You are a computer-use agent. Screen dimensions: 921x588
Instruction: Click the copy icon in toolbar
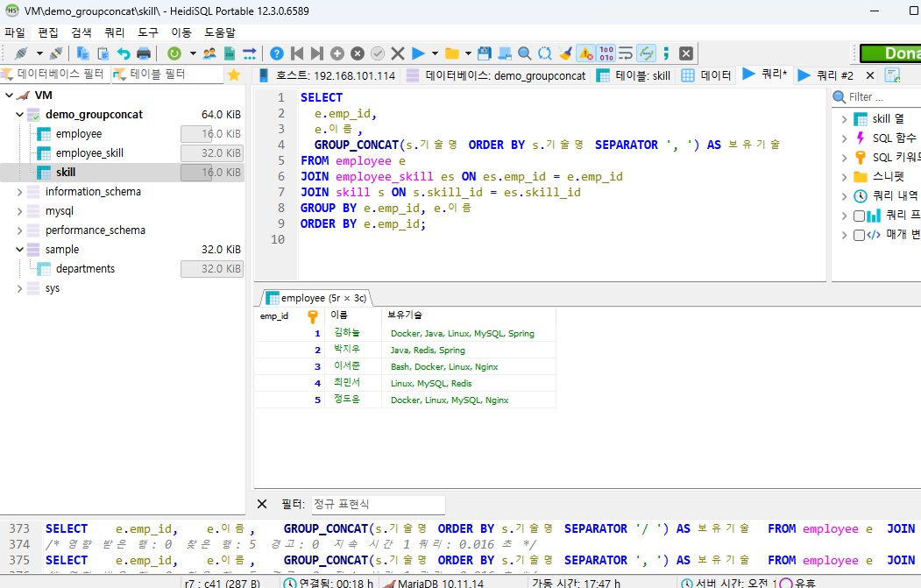pyautogui.click(x=83, y=53)
